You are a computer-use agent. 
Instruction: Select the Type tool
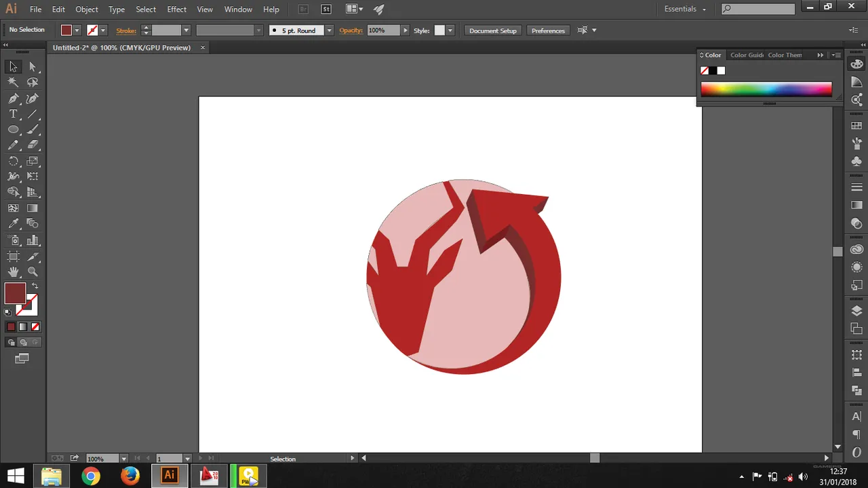tap(13, 114)
